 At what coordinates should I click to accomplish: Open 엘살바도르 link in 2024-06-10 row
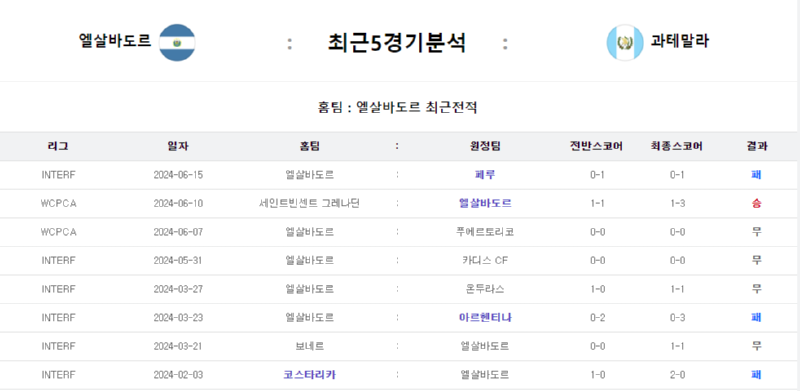[485, 204]
